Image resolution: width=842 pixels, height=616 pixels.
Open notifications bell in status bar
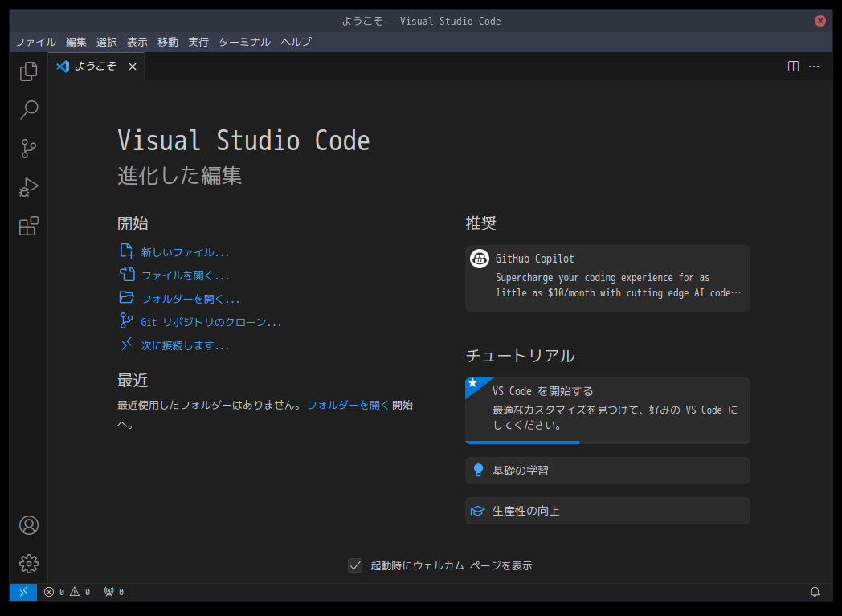pos(815,592)
